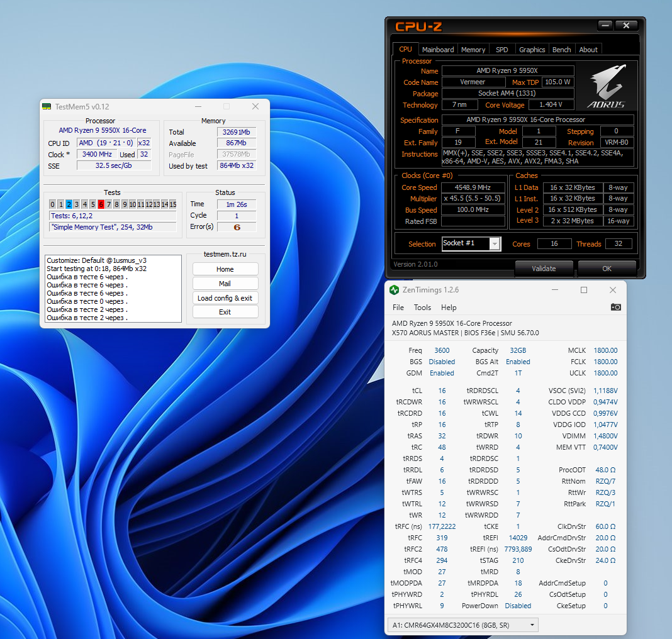This screenshot has width=672, height=639.
Task: Click test box 15 in TestMem5
Action: click(172, 204)
